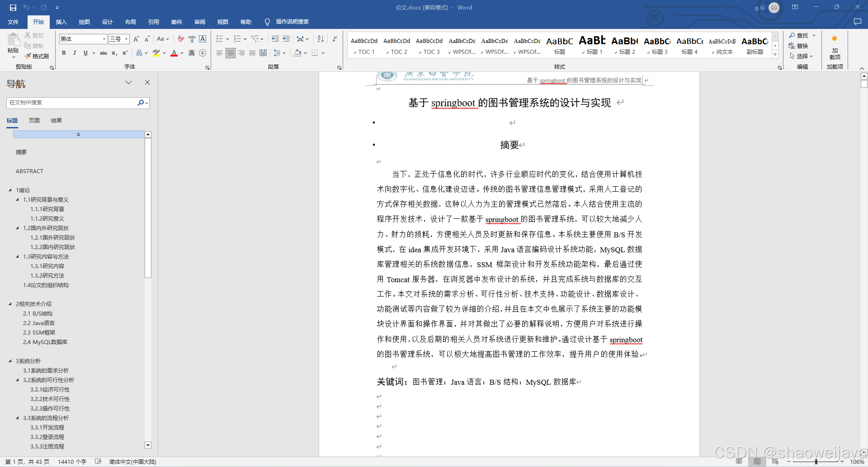Image resolution: width=868 pixels, height=467 pixels.
Task: Toggle character shading (gray A)
Action: tap(192, 53)
